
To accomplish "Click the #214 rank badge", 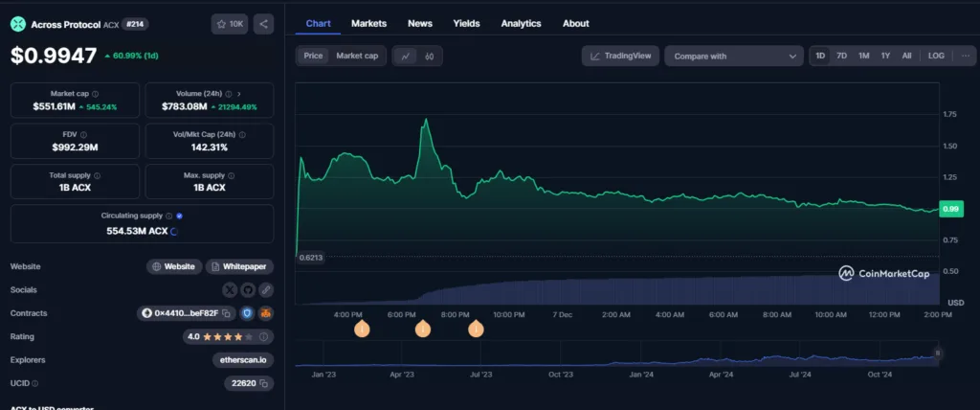I will [x=134, y=24].
